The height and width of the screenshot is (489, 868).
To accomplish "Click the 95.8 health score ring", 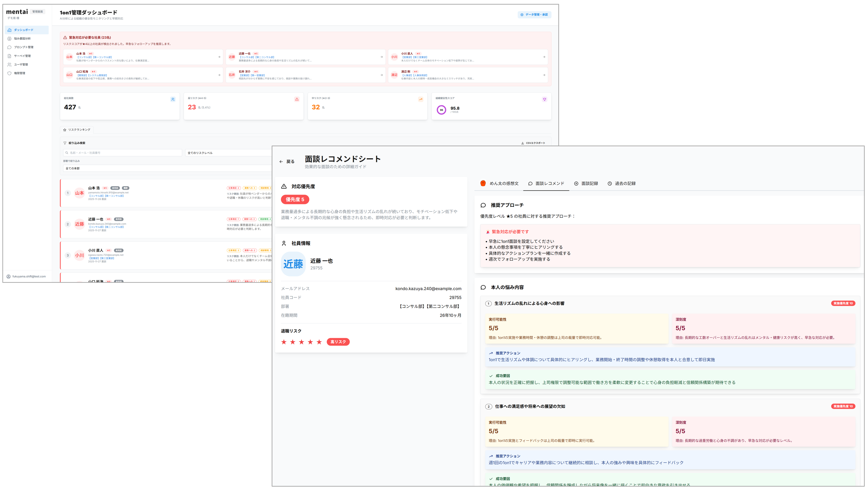I will click(x=441, y=110).
